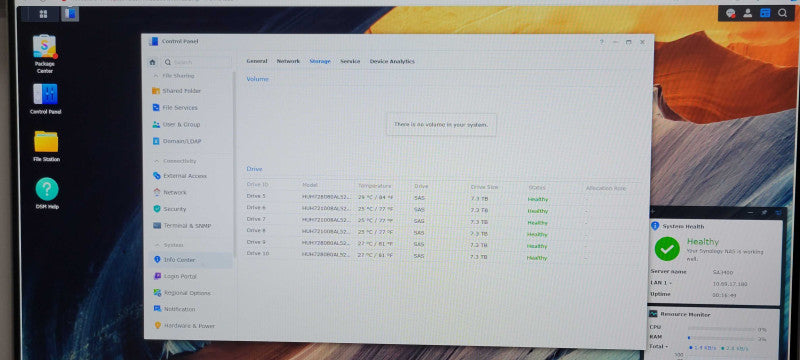The height and width of the screenshot is (360, 800).
Task: Click the Uptime value in widget
Action: 724,295
